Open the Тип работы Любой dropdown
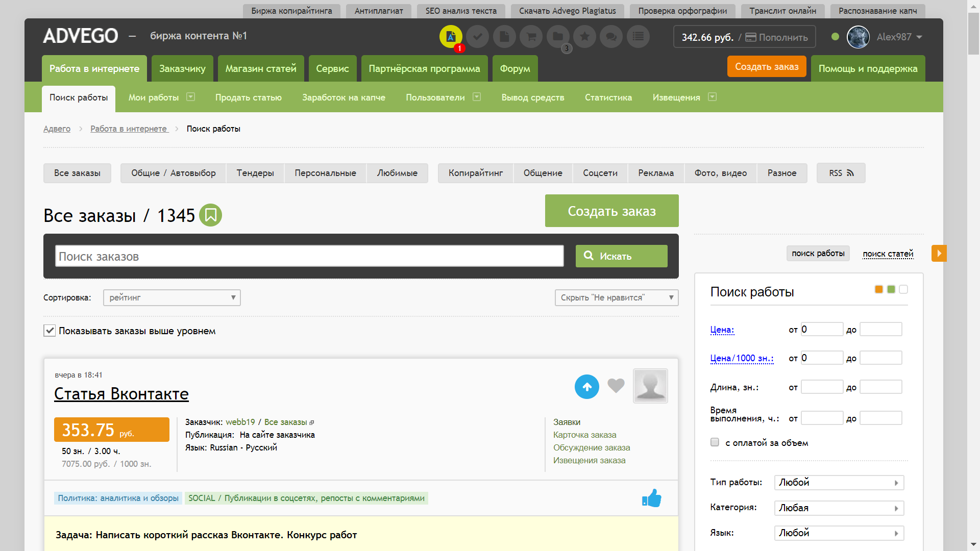The image size is (980, 551). (839, 483)
